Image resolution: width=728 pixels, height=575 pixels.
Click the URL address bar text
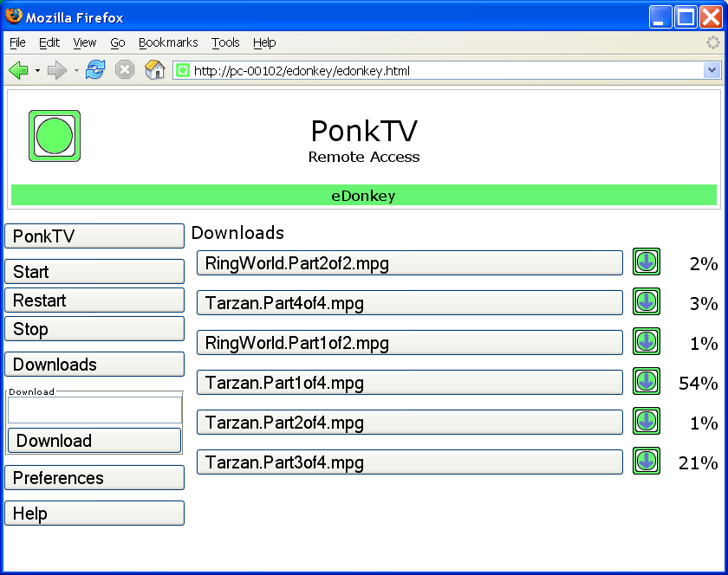click(302, 70)
